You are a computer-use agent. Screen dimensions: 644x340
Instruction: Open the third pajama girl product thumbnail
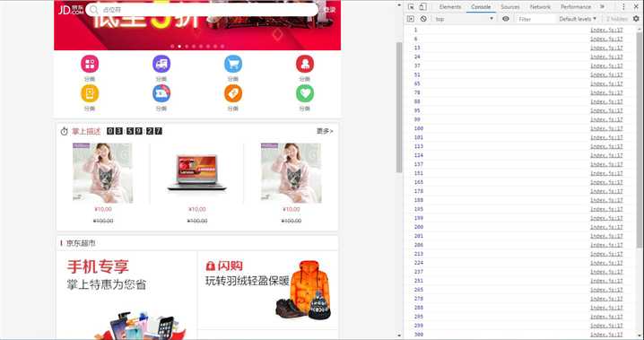(x=292, y=173)
